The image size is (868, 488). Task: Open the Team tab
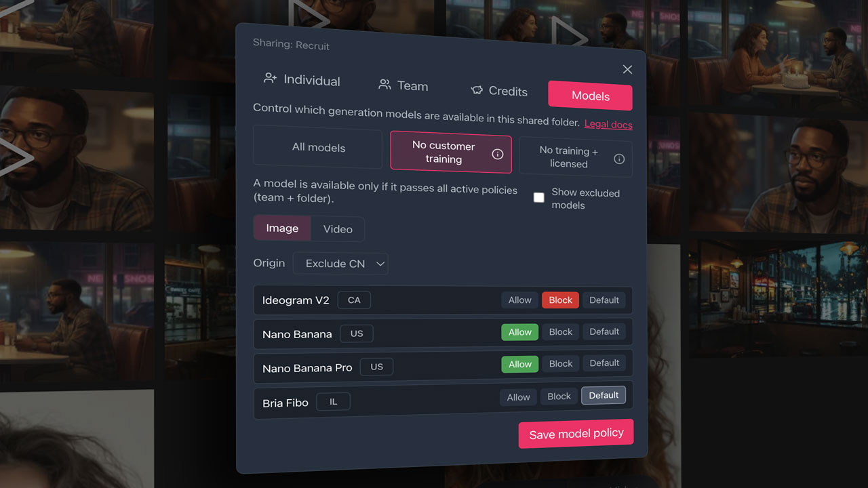403,85
